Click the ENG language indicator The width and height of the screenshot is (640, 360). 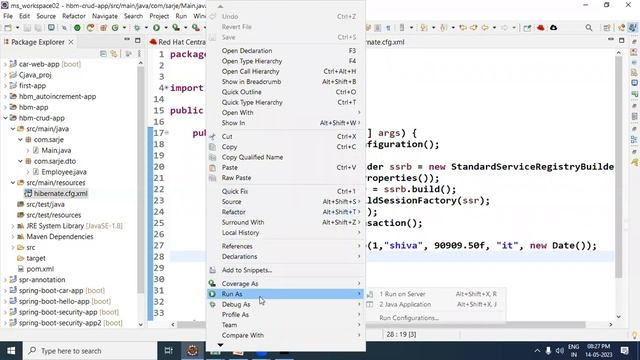pos(573,347)
